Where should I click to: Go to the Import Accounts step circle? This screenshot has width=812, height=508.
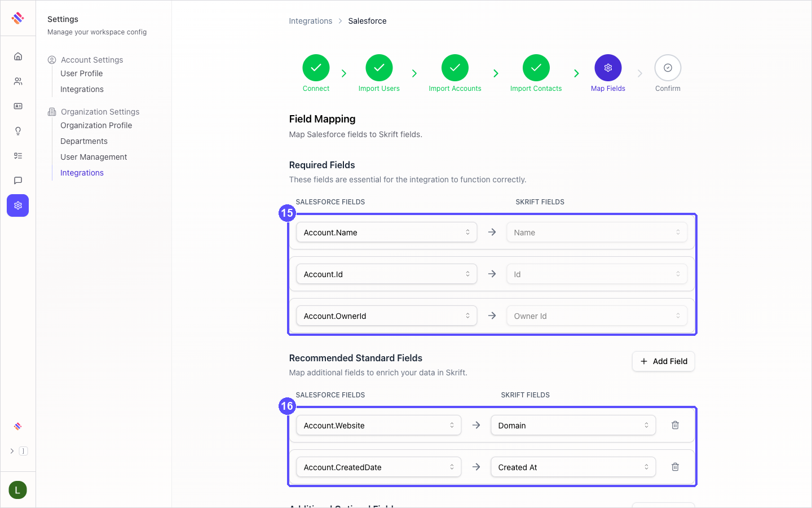[455, 68]
